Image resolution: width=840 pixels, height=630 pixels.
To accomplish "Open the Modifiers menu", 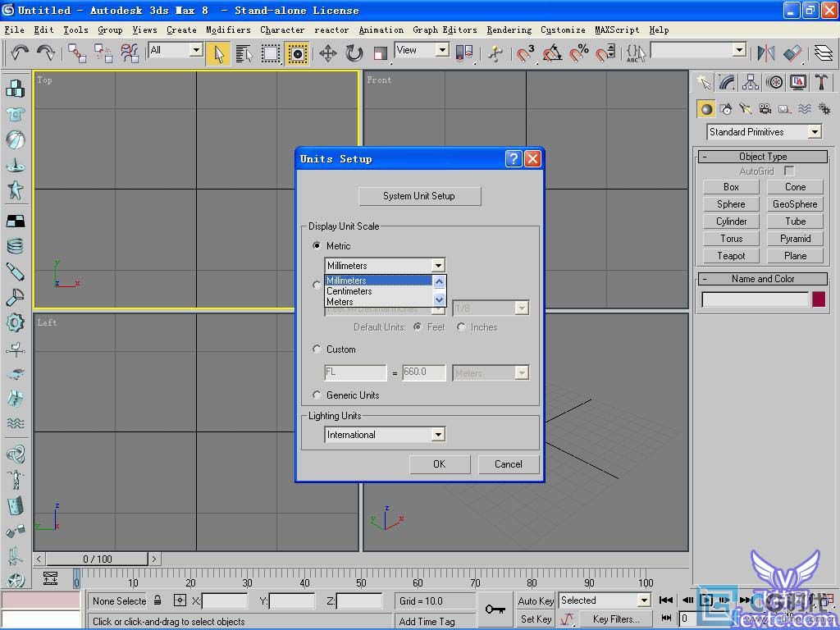I will (228, 30).
